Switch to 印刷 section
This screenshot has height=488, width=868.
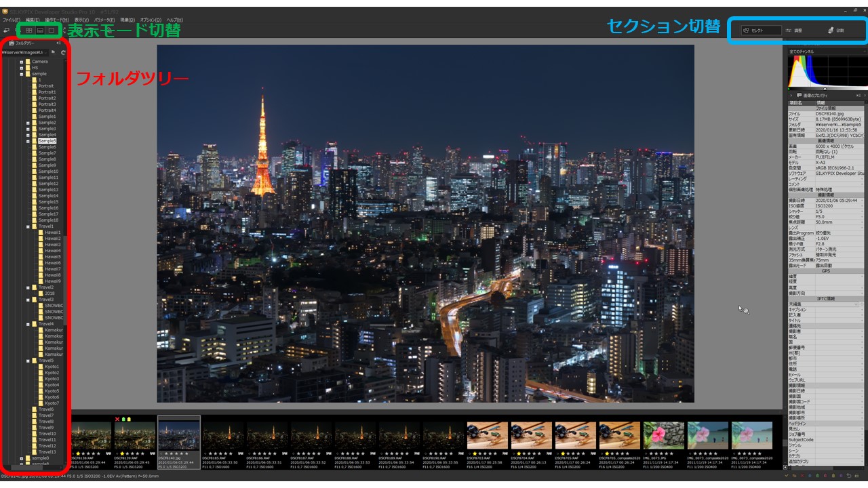click(836, 30)
